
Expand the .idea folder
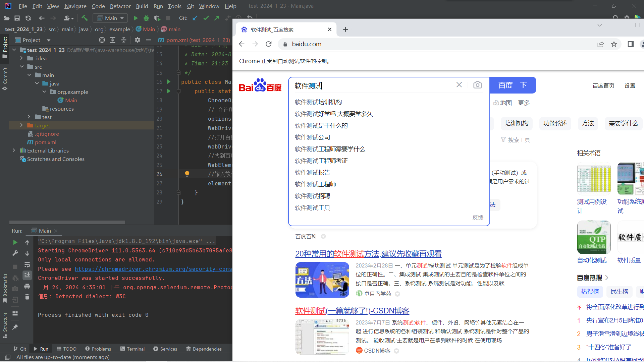click(21, 58)
